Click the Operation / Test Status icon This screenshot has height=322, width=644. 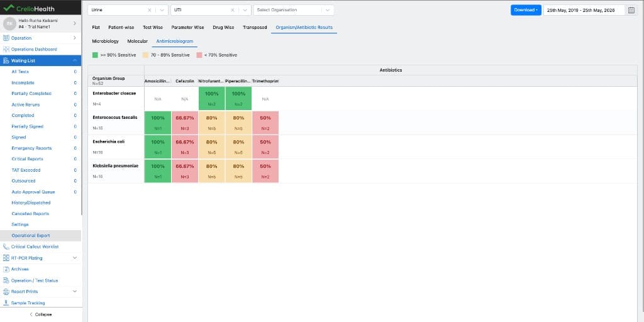pyautogui.click(x=6, y=280)
